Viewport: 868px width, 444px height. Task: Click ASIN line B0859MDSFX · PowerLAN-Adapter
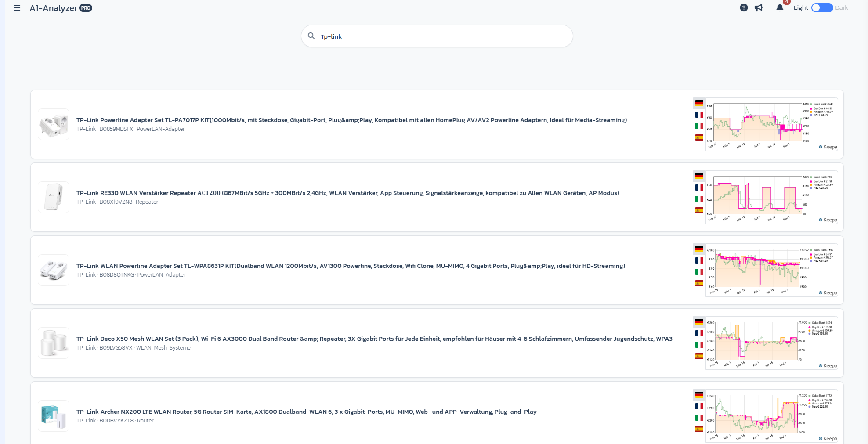pyautogui.click(x=130, y=129)
